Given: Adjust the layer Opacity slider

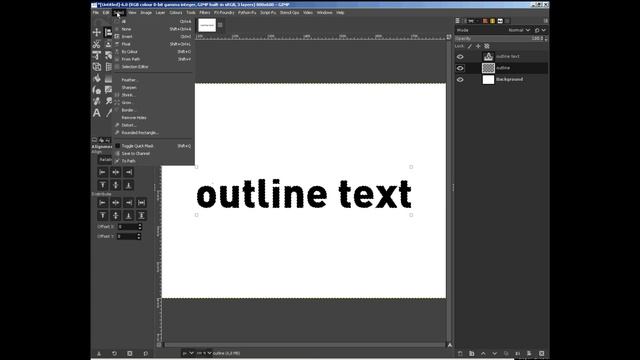Looking at the screenshot, I should point(501,38).
